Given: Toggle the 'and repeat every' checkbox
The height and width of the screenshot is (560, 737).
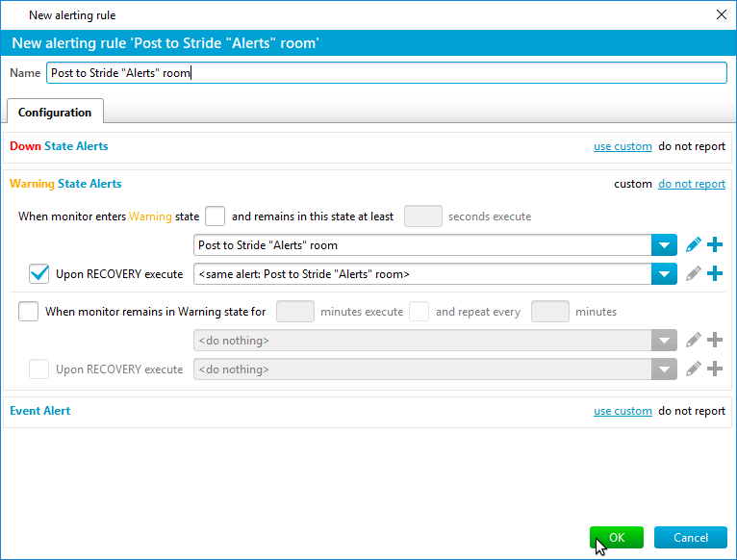Looking at the screenshot, I should [419, 311].
